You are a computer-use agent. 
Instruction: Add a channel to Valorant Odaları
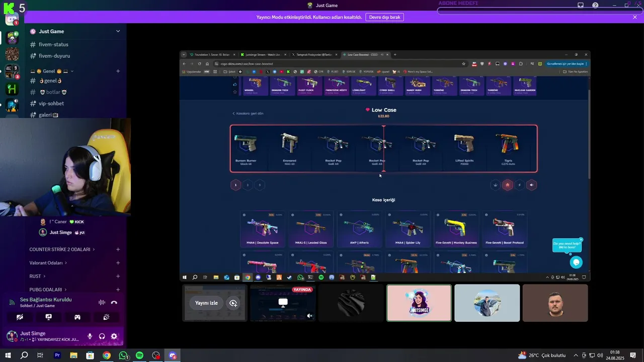pos(118,263)
